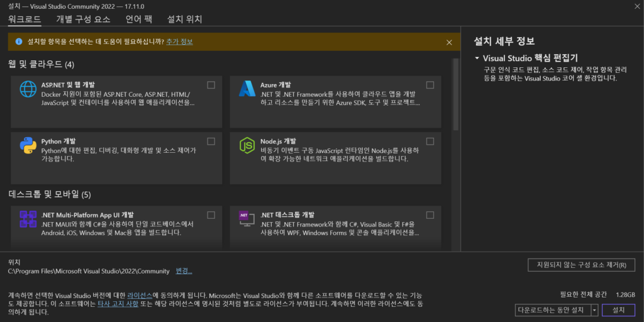The height and width of the screenshot is (322, 644).
Task: Open the 타사 고지 사항 link
Action: (x=118, y=304)
